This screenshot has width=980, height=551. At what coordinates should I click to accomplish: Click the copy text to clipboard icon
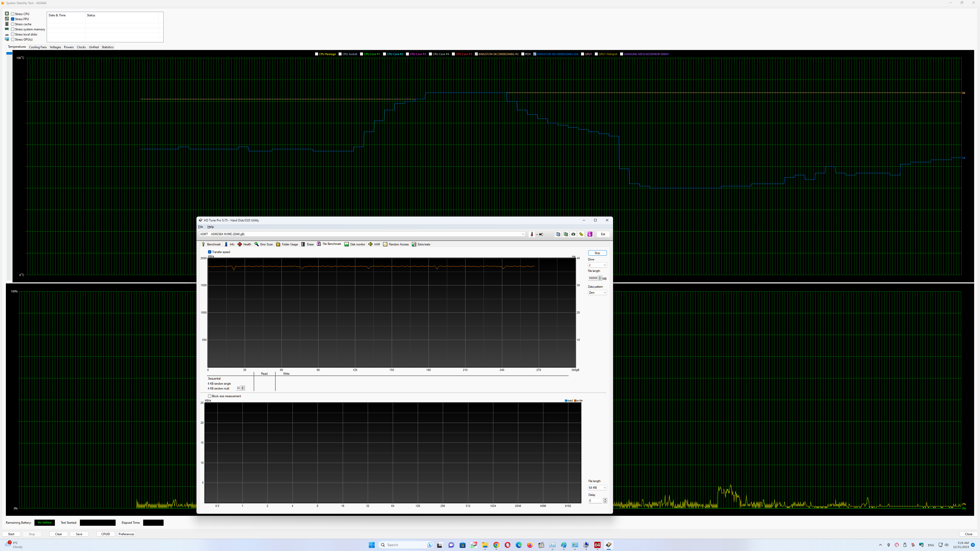pyautogui.click(x=558, y=234)
